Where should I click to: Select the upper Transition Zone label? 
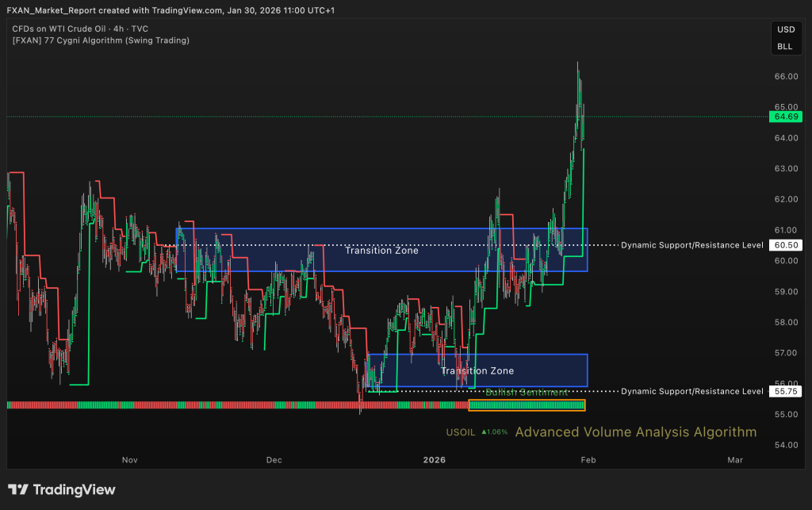point(381,251)
